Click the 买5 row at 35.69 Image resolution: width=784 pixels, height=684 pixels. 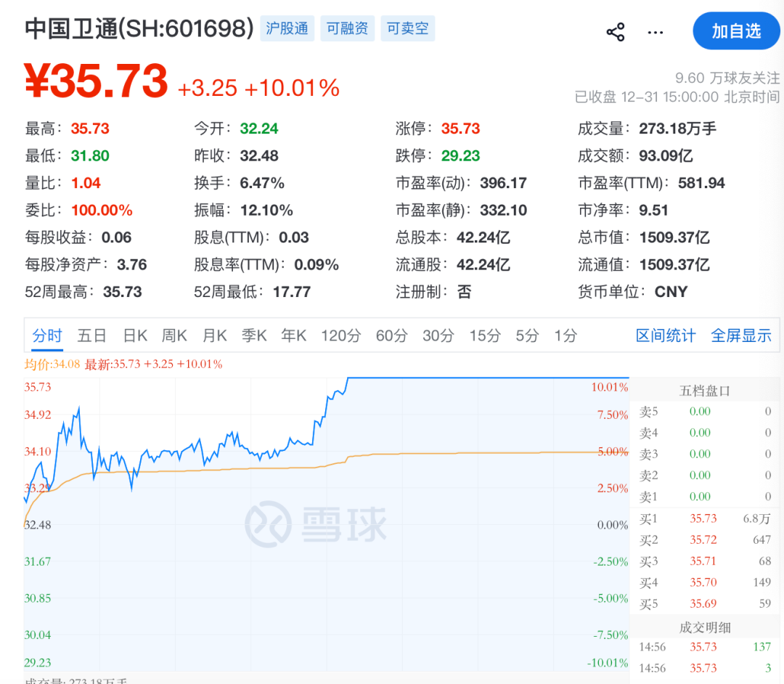[704, 603]
